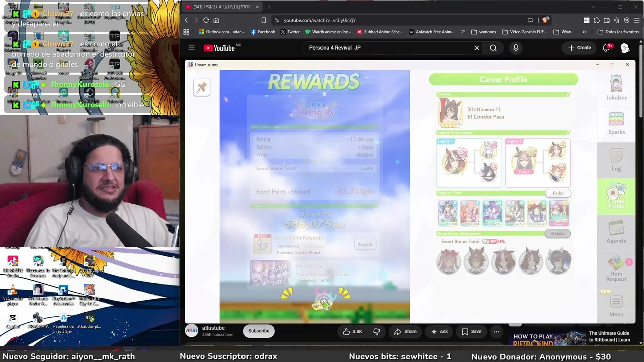Open more actions ellipsis under video

(x=496, y=331)
